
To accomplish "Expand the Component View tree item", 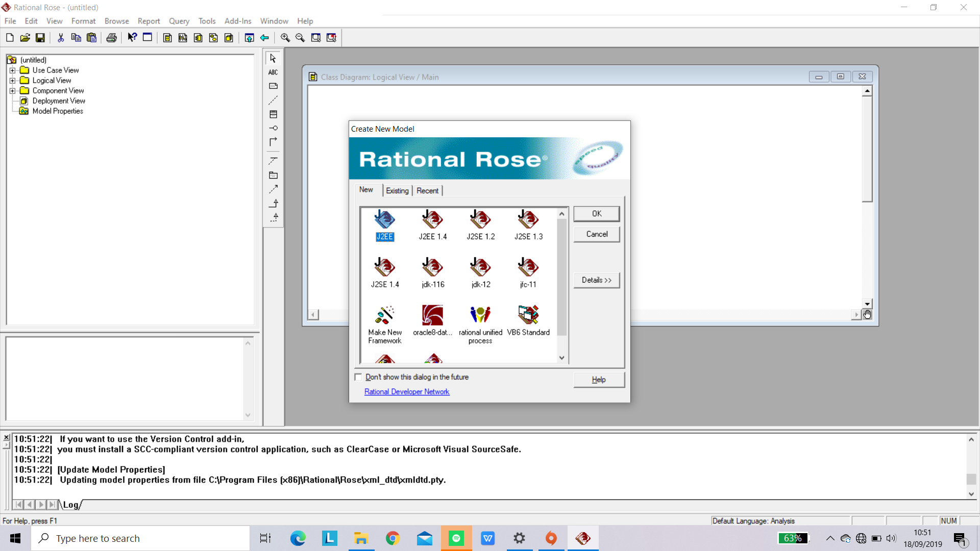I will point(13,90).
